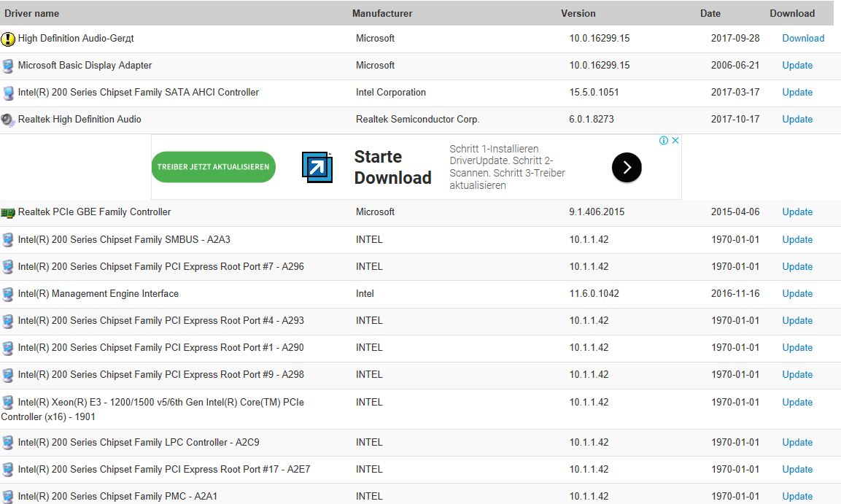Viewport: 841px width, 504px height.
Task: Select the date 2017-03-17 cell
Action: pyautogui.click(x=735, y=92)
